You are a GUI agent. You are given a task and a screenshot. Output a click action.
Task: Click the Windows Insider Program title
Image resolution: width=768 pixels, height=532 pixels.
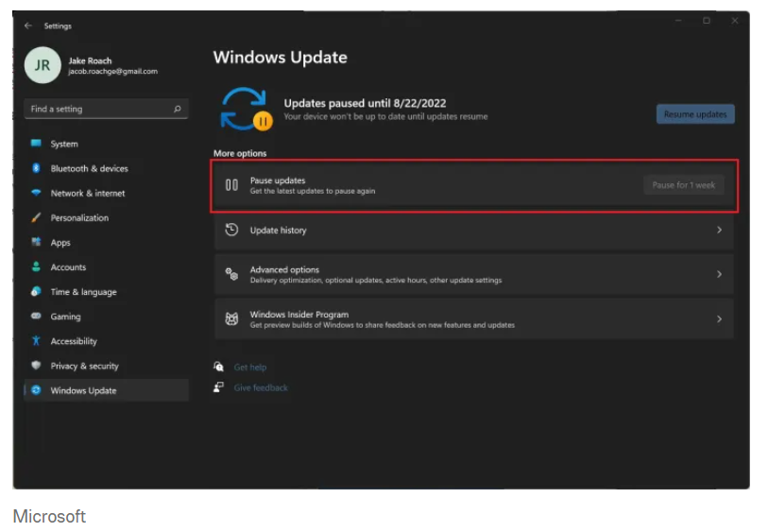[x=299, y=315]
